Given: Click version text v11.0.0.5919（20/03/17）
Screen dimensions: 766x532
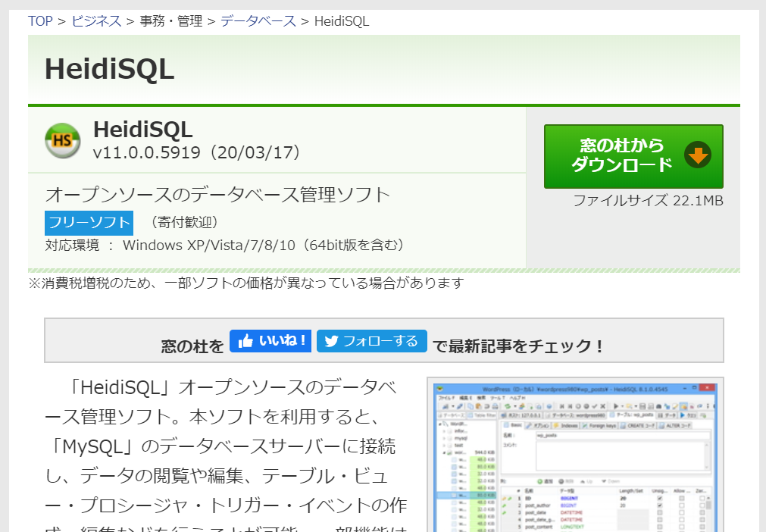Looking at the screenshot, I should (196, 152).
